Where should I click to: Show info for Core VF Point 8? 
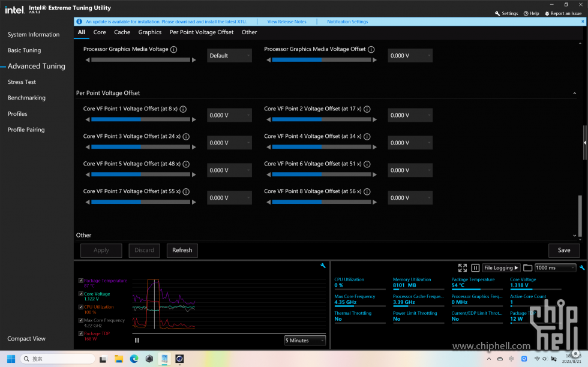point(367,191)
